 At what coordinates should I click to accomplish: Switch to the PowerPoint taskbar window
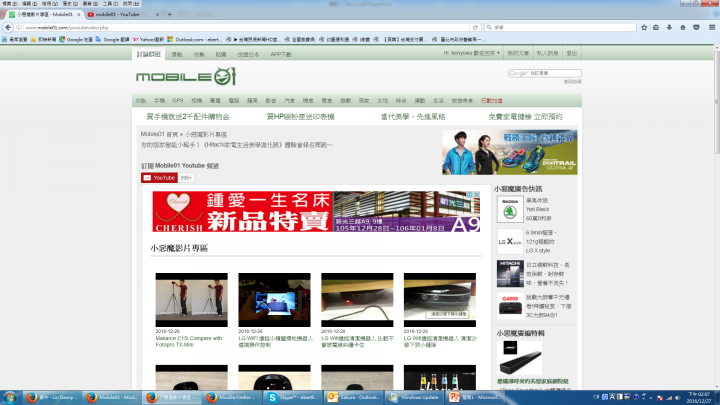pyautogui.click(x=474, y=398)
